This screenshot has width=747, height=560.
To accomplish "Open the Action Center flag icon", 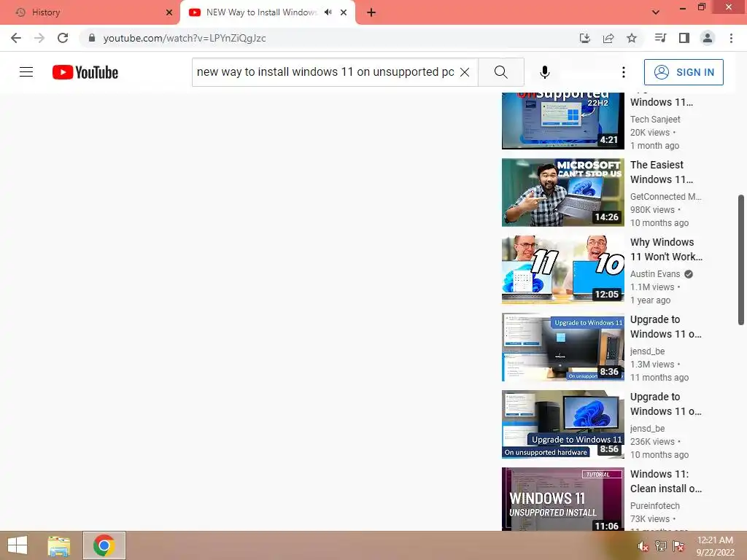I will [x=678, y=546].
